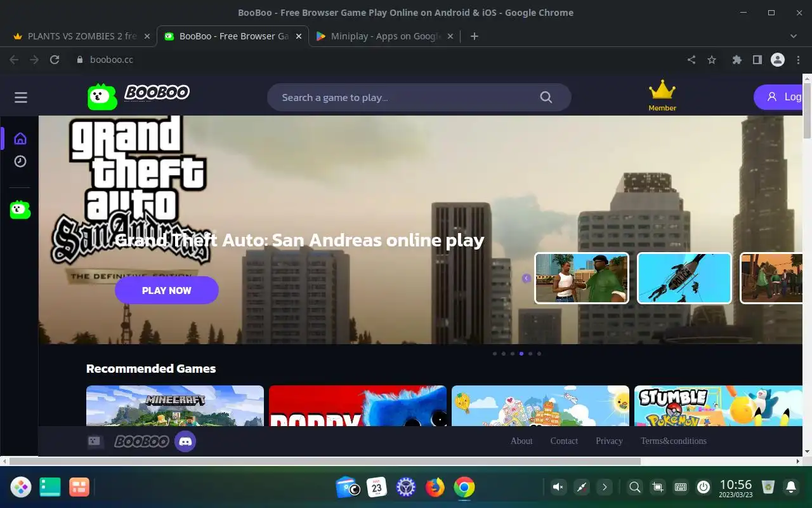Screen dimensions: 812x508
Task: Close the Miniplay tab
Action: 450,36
